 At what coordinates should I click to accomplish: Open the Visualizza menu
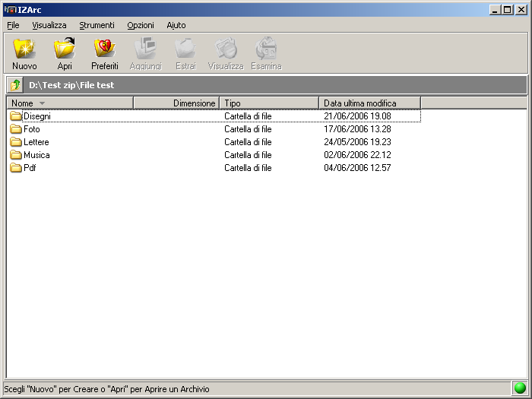[x=49, y=25]
